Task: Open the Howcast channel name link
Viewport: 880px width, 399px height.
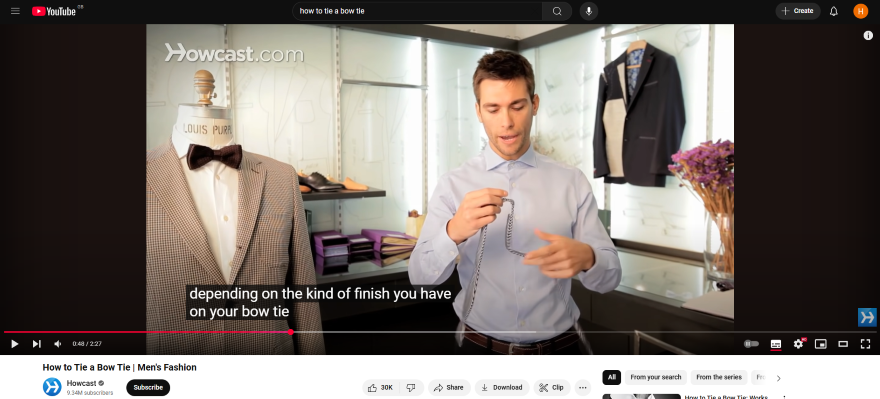Action: click(81, 383)
